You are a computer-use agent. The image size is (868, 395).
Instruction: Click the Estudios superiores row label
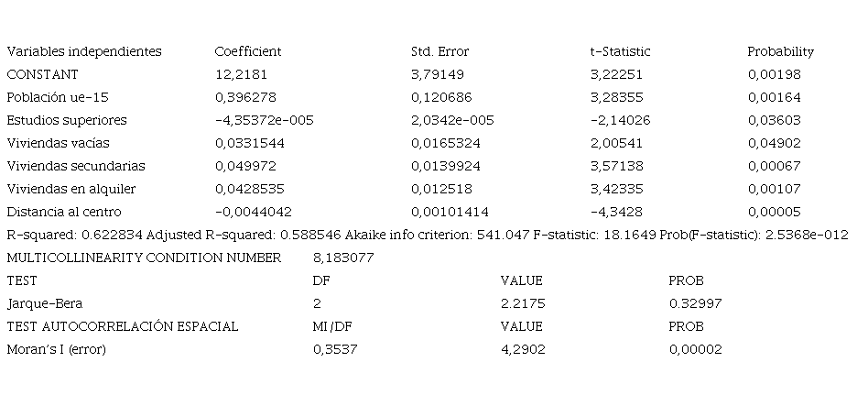[67, 120]
